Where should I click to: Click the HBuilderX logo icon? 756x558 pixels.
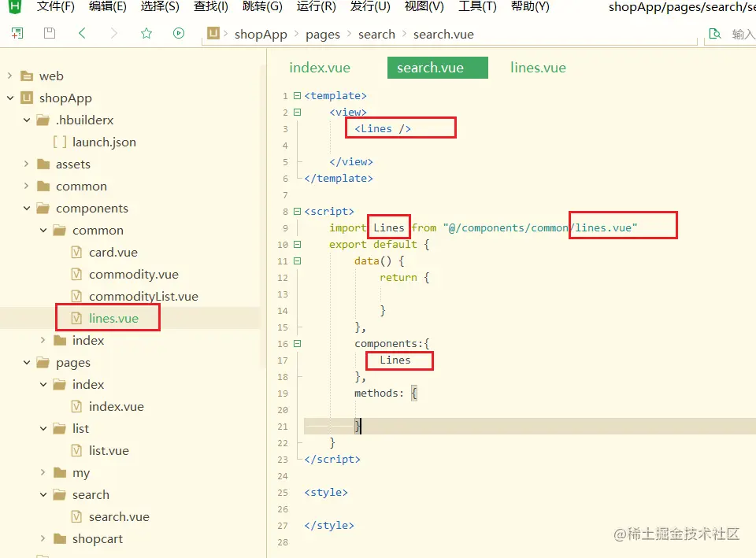click(15, 6)
